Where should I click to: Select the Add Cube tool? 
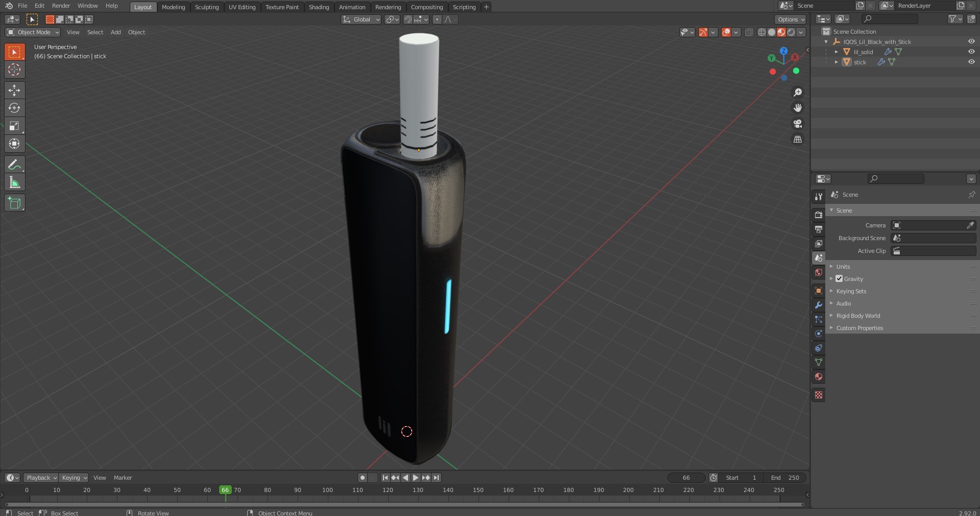(14, 203)
